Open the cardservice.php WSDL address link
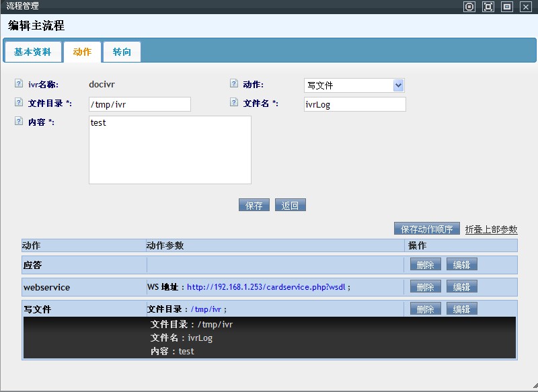The image size is (538, 392). [266, 287]
